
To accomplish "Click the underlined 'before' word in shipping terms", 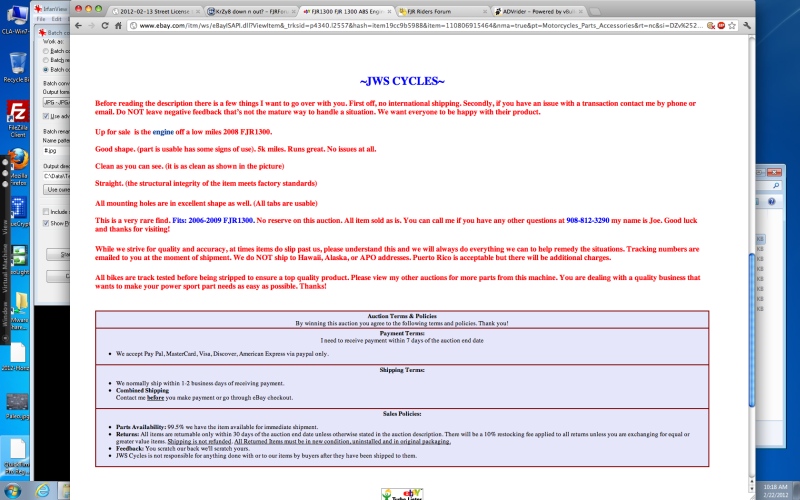I will point(156,397).
